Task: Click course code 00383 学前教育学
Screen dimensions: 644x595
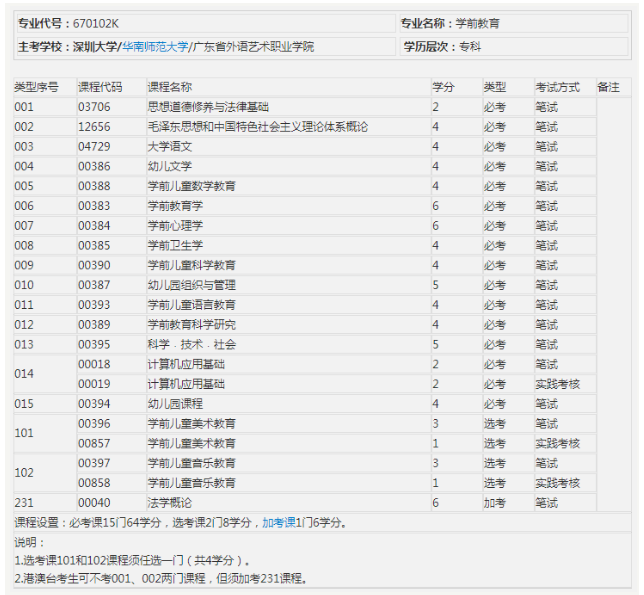Action: tap(94, 206)
